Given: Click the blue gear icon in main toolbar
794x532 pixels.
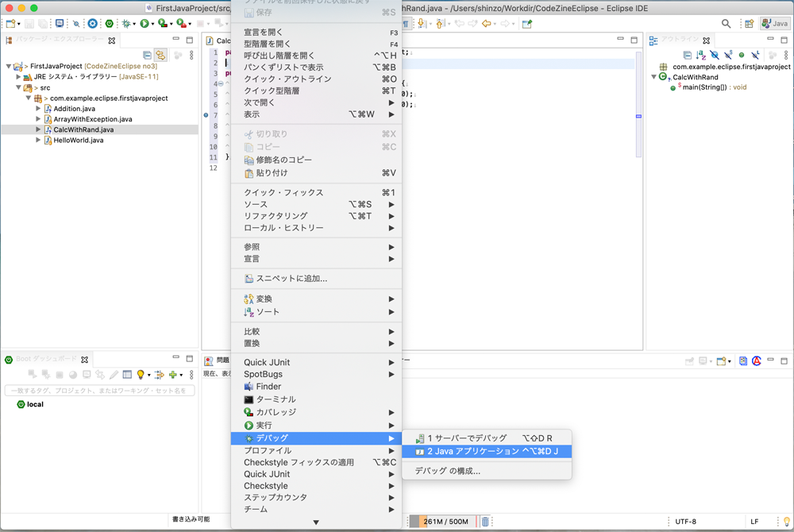Looking at the screenshot, I should (x=93, y=23).
